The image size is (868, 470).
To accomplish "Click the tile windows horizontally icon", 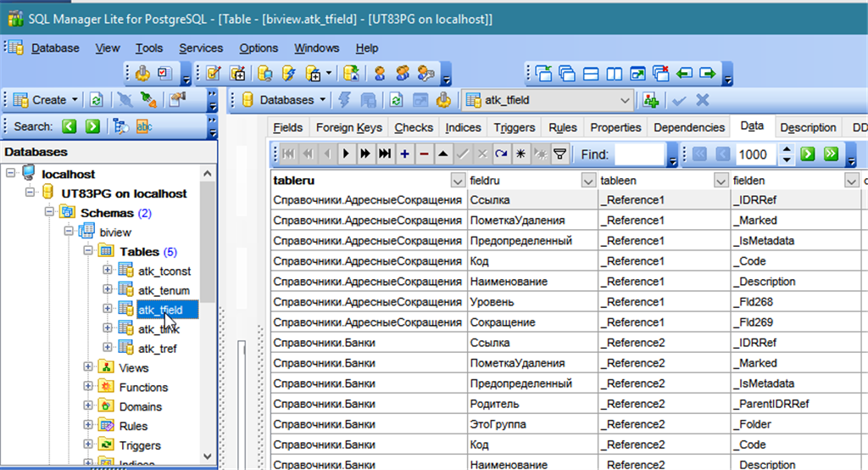I will [591, 73].
